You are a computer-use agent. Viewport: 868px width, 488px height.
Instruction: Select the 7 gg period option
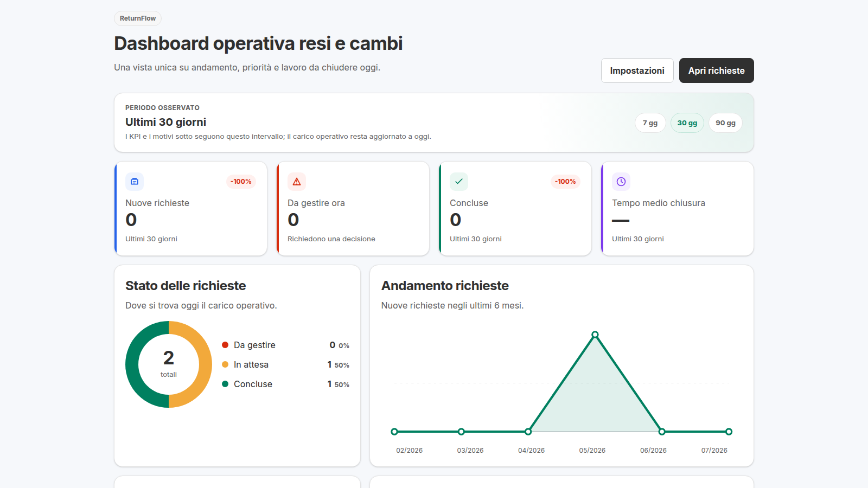tap(650, 123)
